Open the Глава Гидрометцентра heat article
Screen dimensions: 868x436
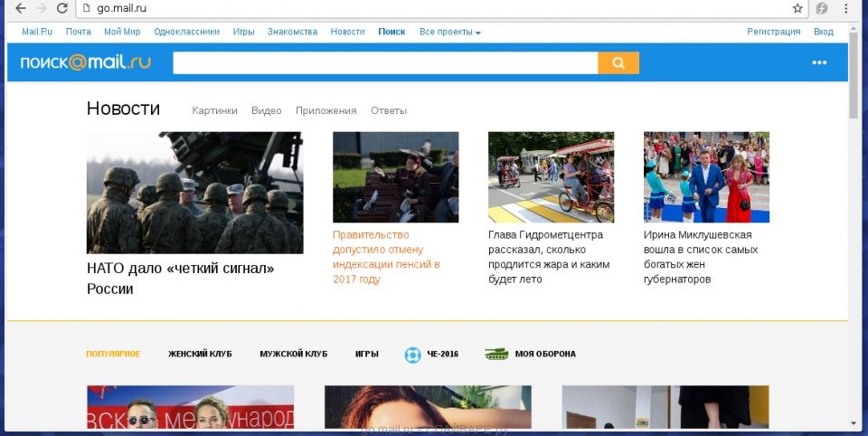[x=549, y=257]
